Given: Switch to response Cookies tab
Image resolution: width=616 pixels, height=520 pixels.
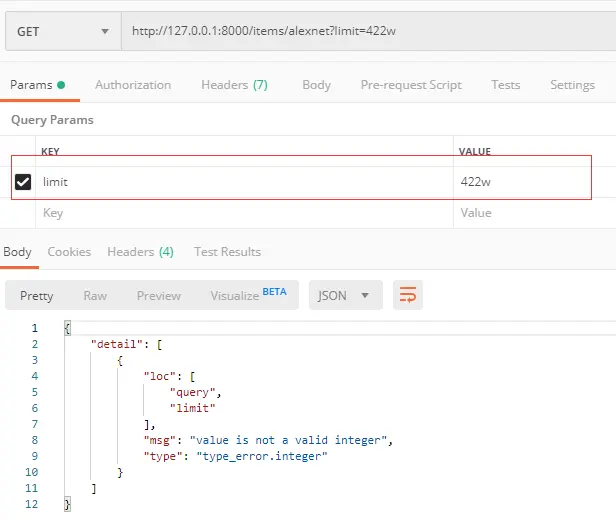Looking at the screenshot, I should (69, 252).
